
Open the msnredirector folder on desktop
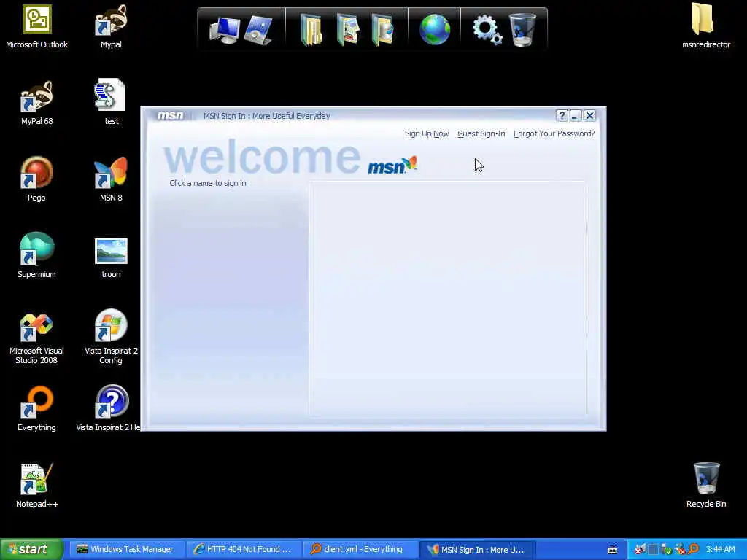coord(705,27)
